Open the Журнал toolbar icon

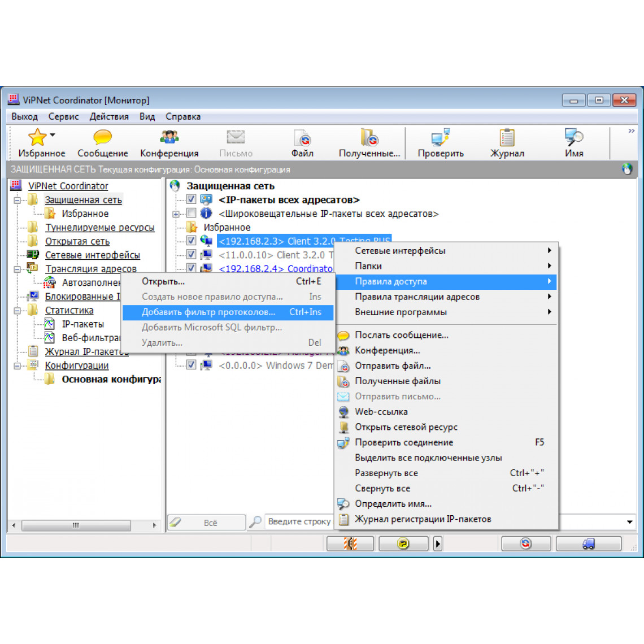point(507,137)
